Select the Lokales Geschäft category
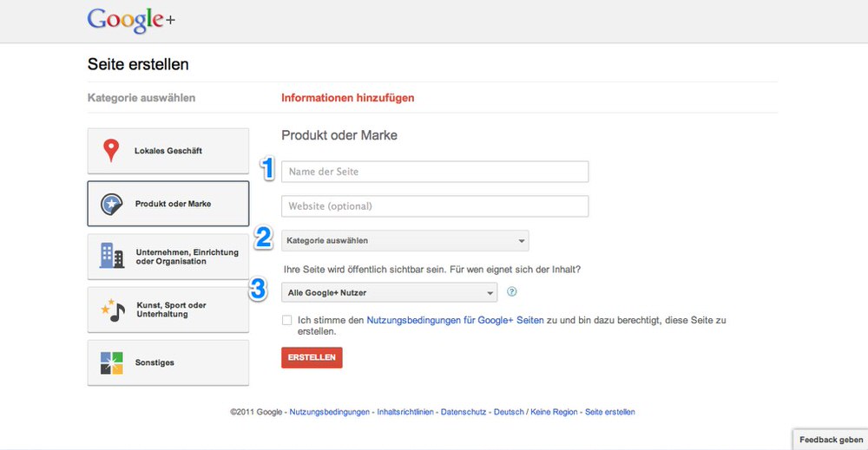 (168, 151)
